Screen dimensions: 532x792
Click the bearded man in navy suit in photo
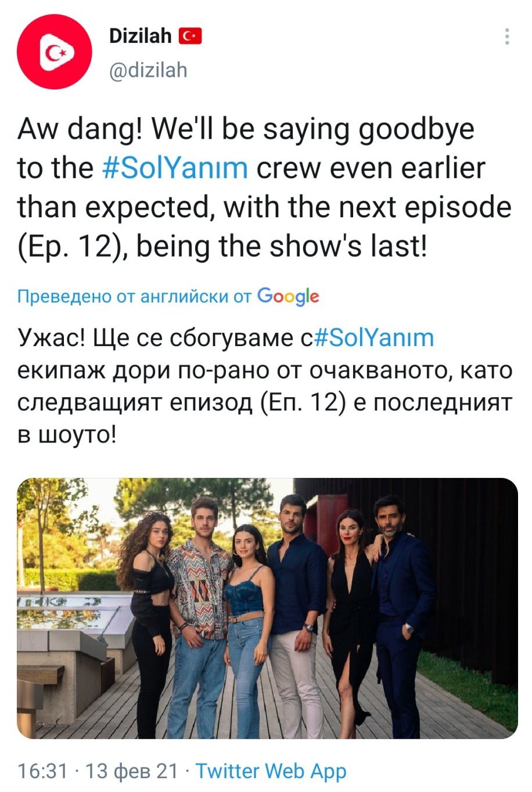[402, 616]
